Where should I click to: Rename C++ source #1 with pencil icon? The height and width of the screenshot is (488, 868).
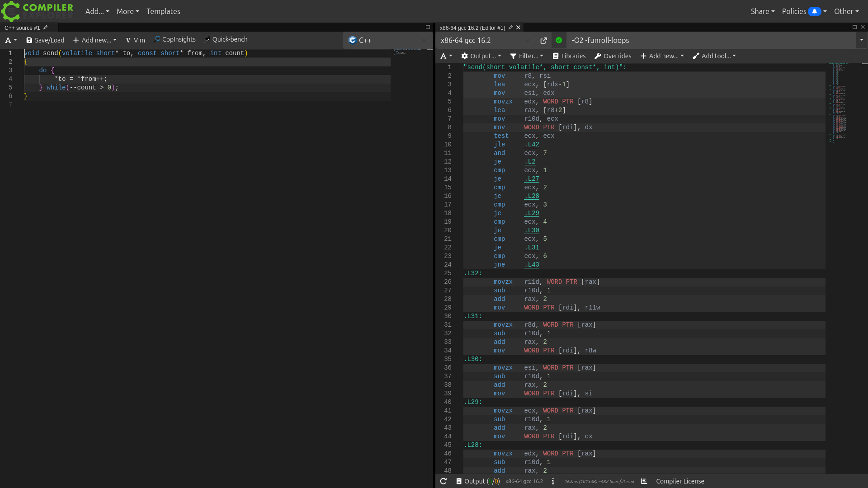pyautogui.click(x=45, y=28)
